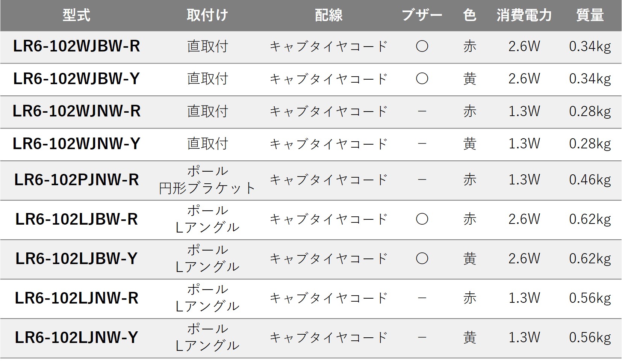
Task: Click キャブタイヤコード in the LR6-102LJNW-R row
Action: pyautogui.click(x=328, y=298)
